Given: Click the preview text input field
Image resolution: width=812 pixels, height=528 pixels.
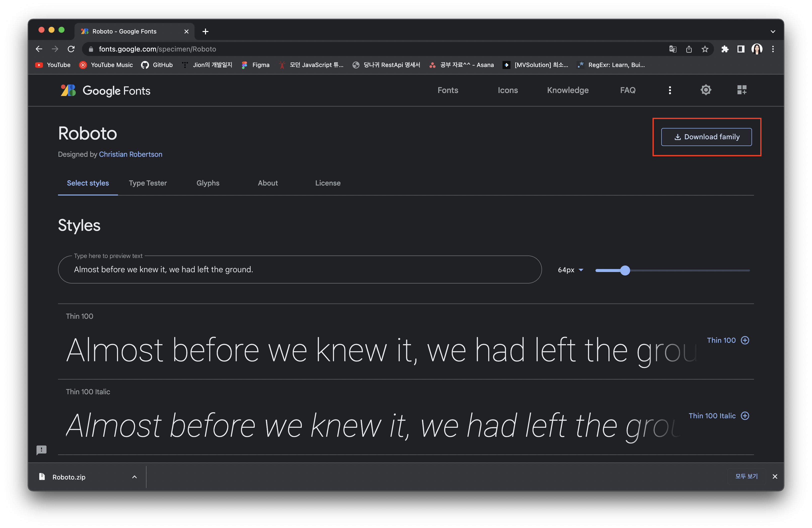Looking at the screenshot, I should click(299, 269).
